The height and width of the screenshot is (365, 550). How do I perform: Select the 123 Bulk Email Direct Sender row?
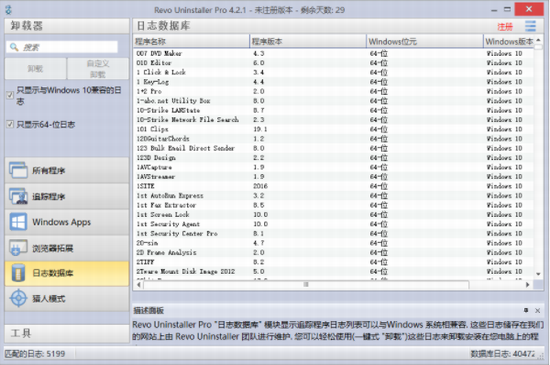pos(333,148)
